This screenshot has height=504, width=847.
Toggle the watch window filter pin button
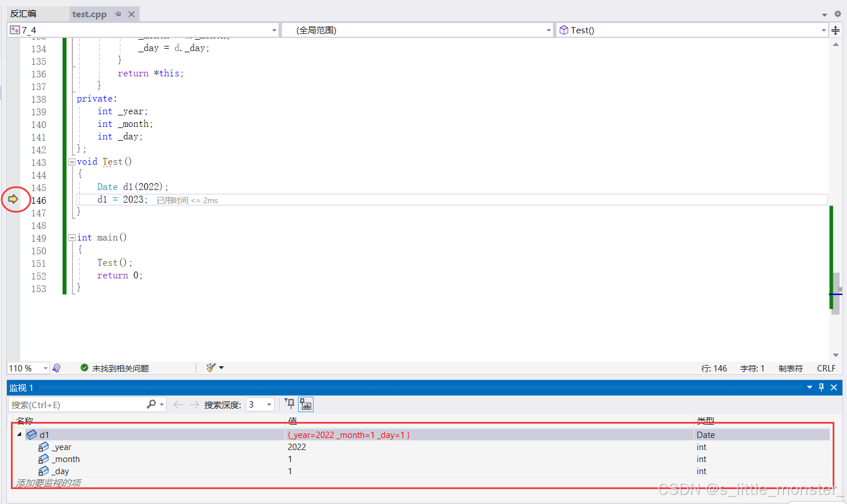point(290,404)
